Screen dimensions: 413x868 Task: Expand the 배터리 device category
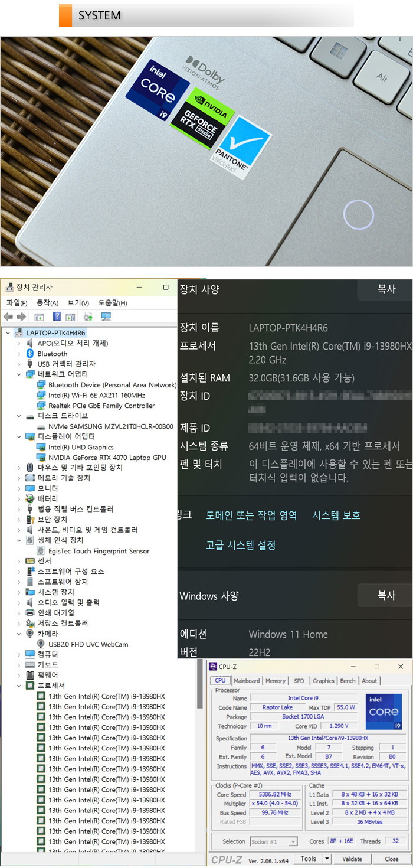coord(19,499)
